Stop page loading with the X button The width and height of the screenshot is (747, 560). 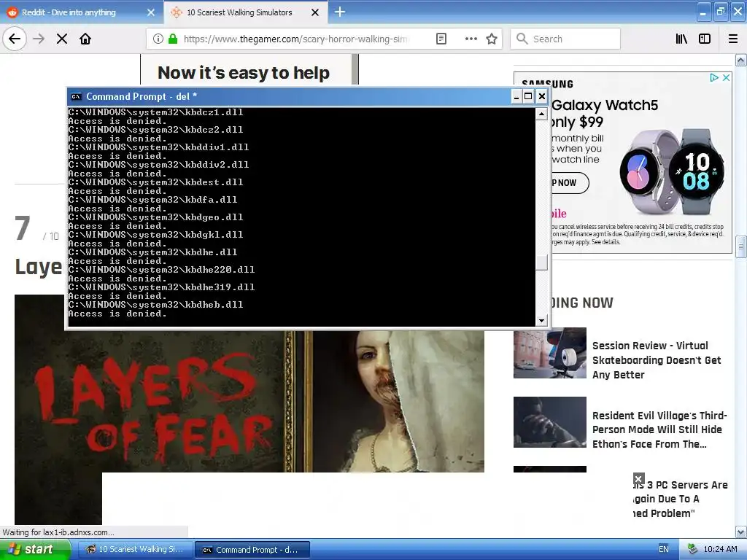pyautogui.click(x=62, y=39)
